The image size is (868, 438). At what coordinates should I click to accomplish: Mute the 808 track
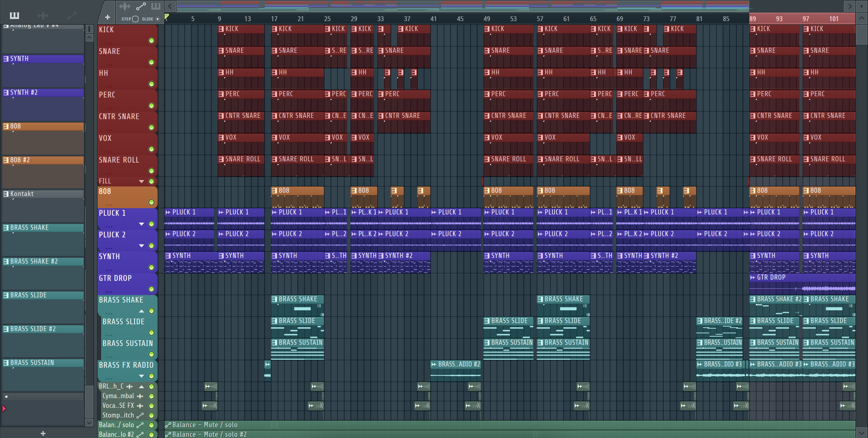[x=151, y=202]
